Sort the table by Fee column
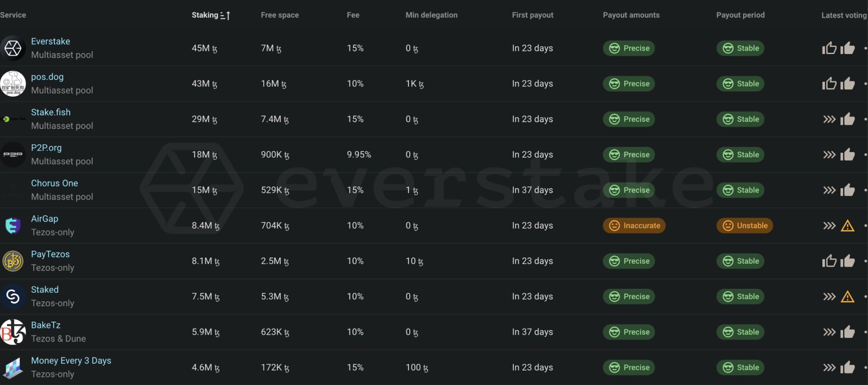This screenshot has height=385, width=868. [x=353, y=15]
